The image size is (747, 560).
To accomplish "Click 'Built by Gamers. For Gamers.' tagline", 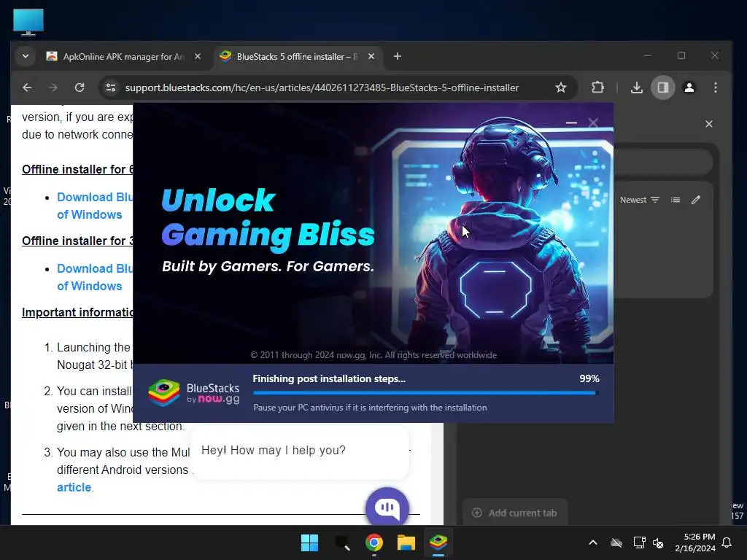I will (x=268, y=266).
